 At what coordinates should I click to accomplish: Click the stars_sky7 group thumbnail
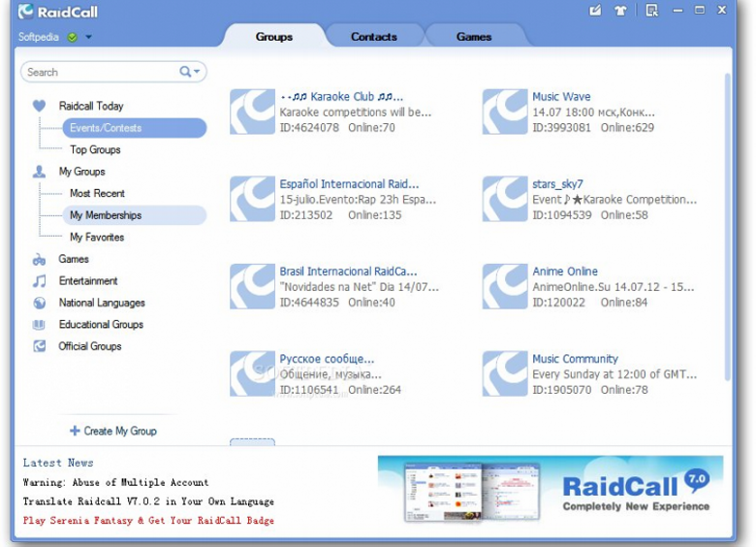point(505,199)
